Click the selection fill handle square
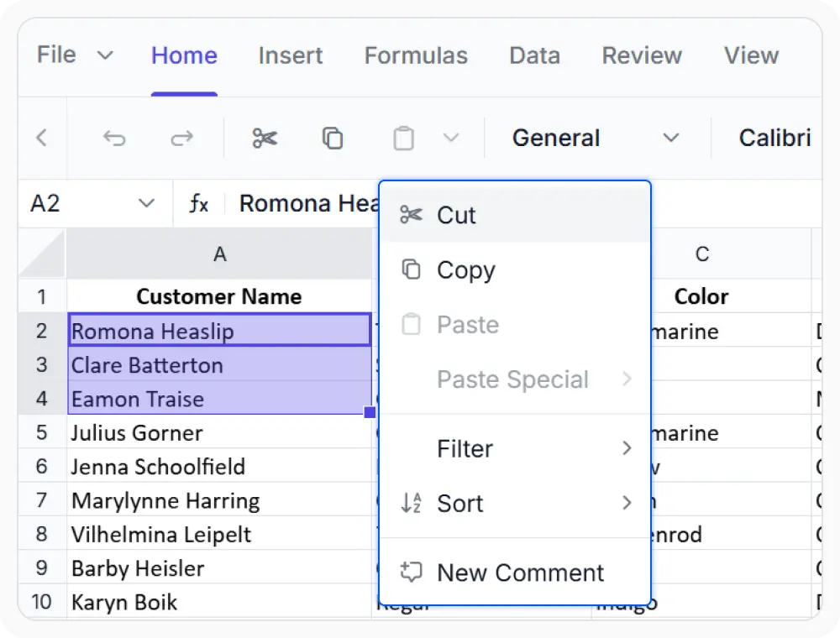The height and width of the screenshot is (638, 840). tap(370, 412)
